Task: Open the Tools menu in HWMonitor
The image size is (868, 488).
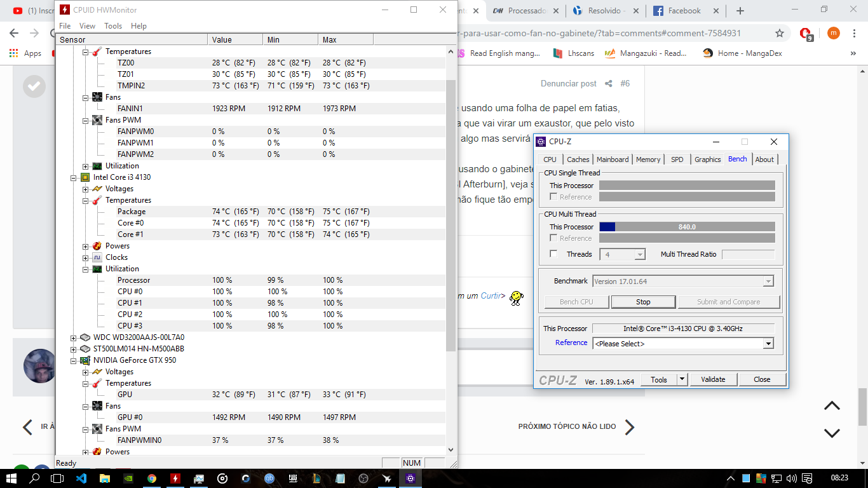Action: [x=113, y=26]
